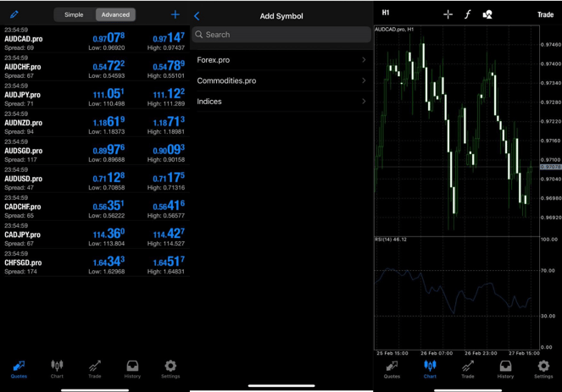Open History tab in chart screen bottom bar
Image resolution: width=562 pixels, height=392 pixels.
click(x=505, y=369)
